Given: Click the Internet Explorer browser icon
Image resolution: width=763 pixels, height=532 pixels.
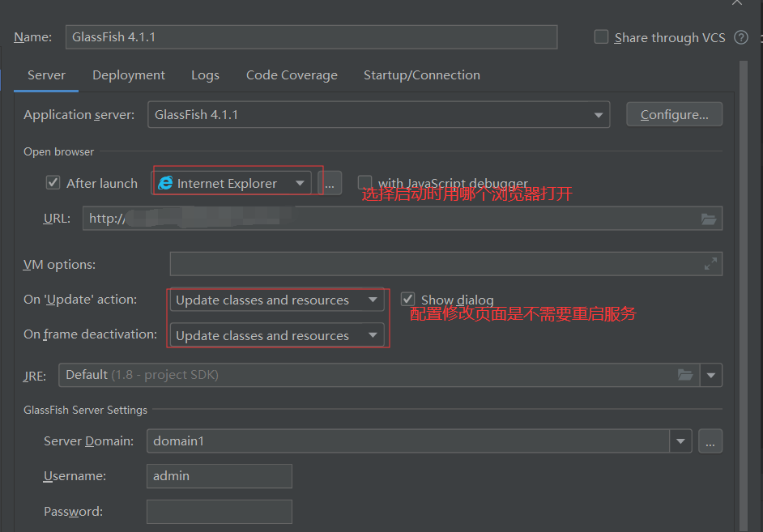Looking at the screenshot, I should [x=165, y=183].
